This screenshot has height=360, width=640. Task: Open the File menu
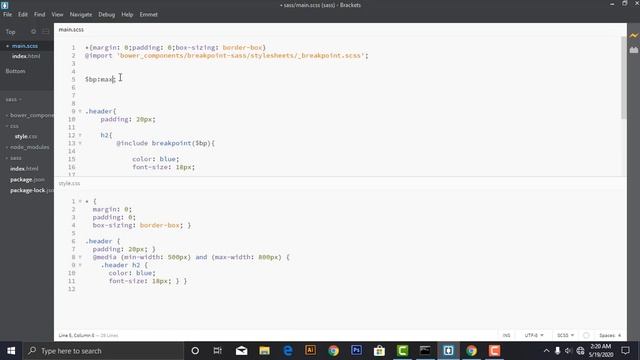tap(8, 14)
